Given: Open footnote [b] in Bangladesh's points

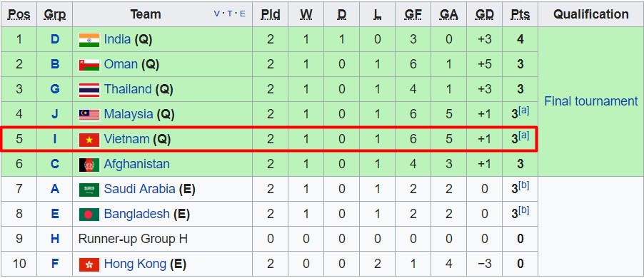Looking at the screenshot, I should click(x=523, y=211).
